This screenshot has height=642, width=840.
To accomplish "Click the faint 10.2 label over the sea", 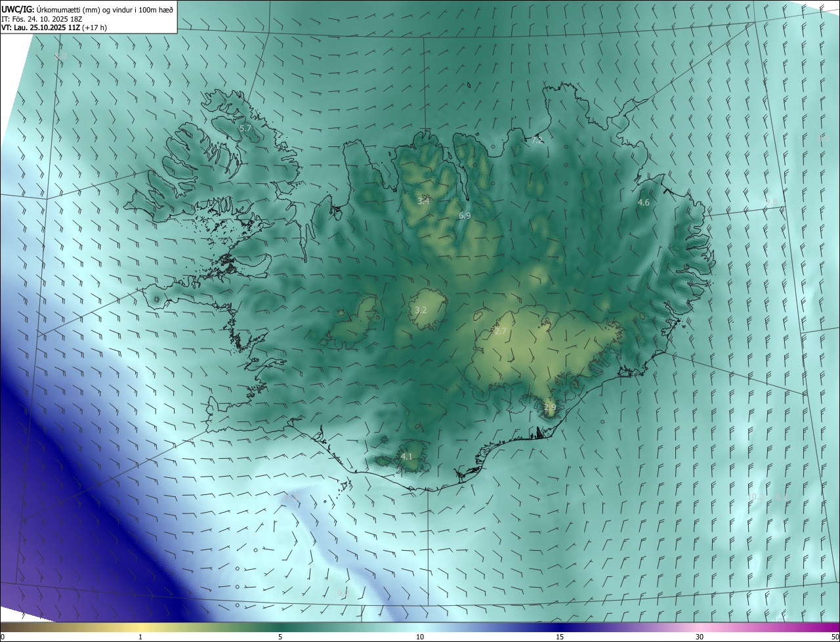I will point(755,497).
